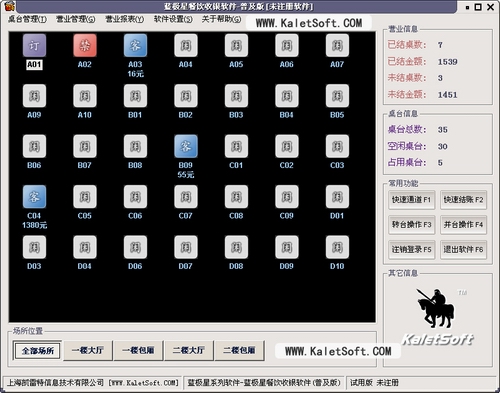Screen dimensions: 500x393
Task: Click idle table C09 icon
Action: coord(287,197)
